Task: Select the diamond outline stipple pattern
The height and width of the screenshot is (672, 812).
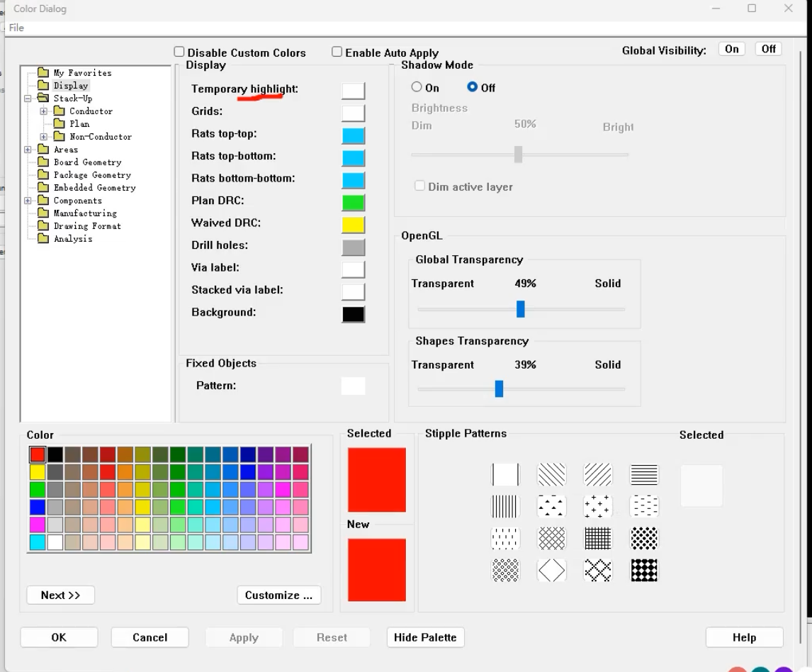Action: click(551, 571)
